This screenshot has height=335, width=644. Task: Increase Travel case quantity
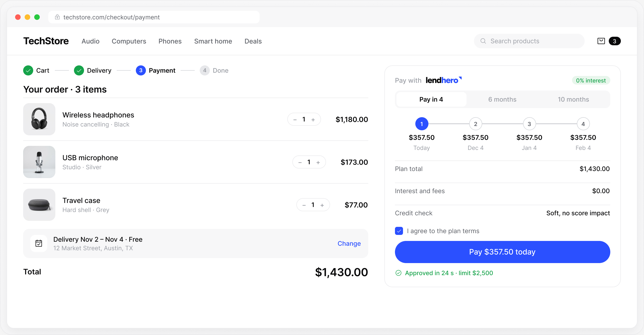(322, 205)
